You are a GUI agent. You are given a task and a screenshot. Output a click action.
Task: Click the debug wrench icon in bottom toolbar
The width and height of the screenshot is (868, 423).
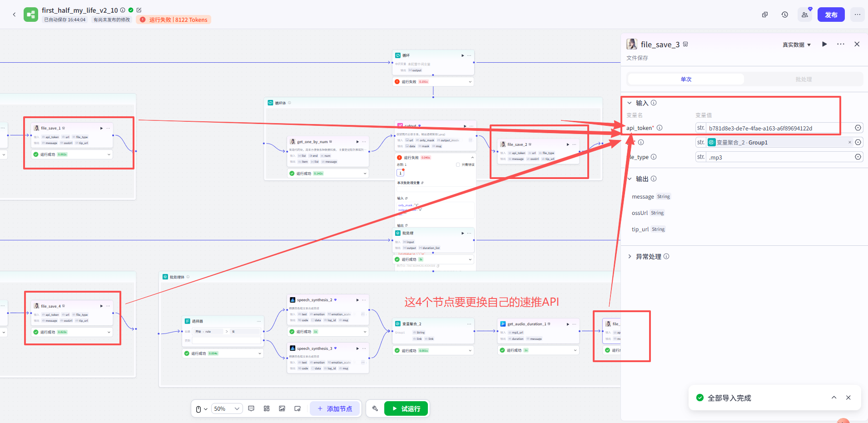375,408
